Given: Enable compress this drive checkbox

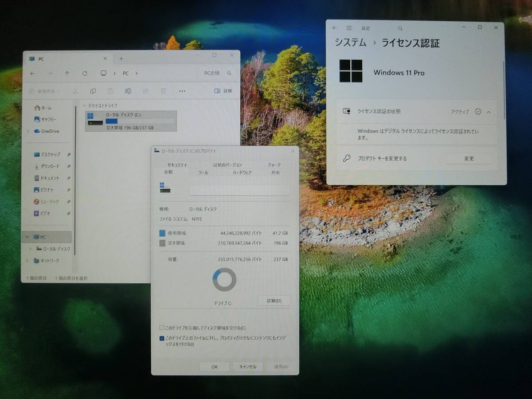Looking at the screenshot, I should coord(162,328).
